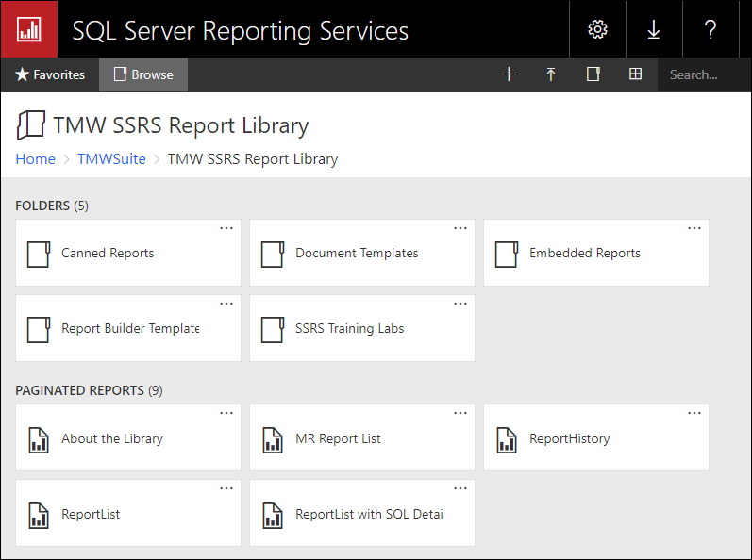Viewport: 752px width, 560px height.
Task: Open the Embedded Reports folder
Action: point(585,253)
